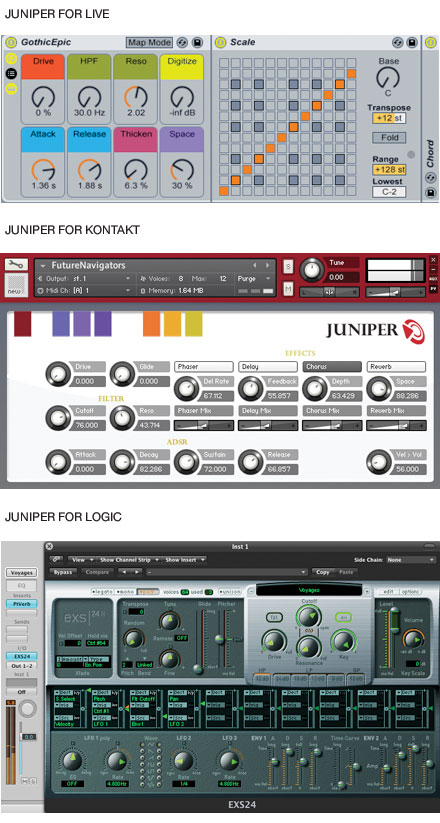Solo the FutureNavigators instrument
Screen dimensions: 440x823
(x=288, y=267)
